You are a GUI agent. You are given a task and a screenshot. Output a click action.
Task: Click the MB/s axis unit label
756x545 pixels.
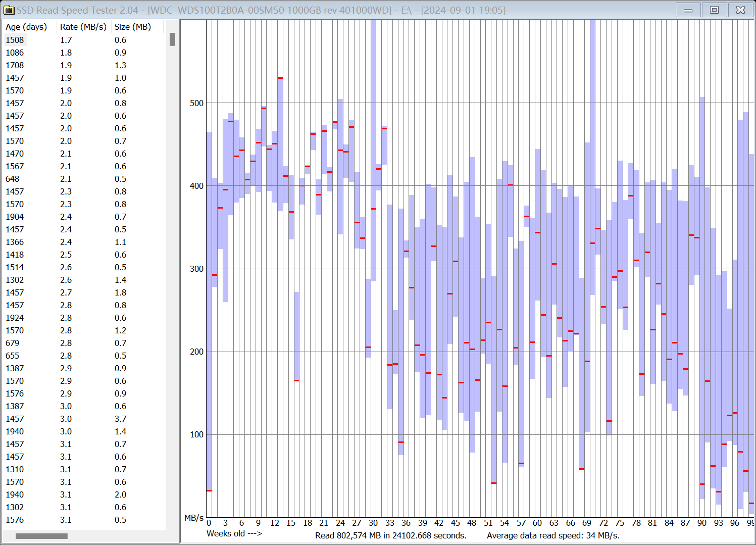pos(194,518)
